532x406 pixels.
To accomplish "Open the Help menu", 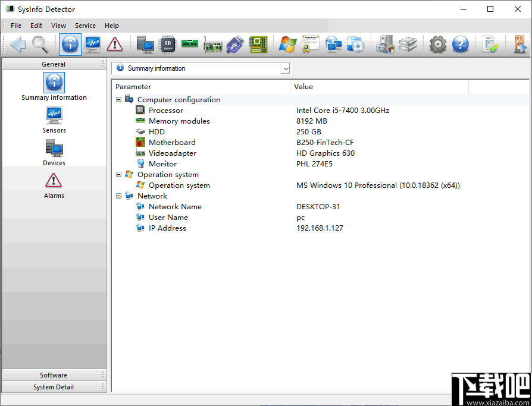I will 112,26.
